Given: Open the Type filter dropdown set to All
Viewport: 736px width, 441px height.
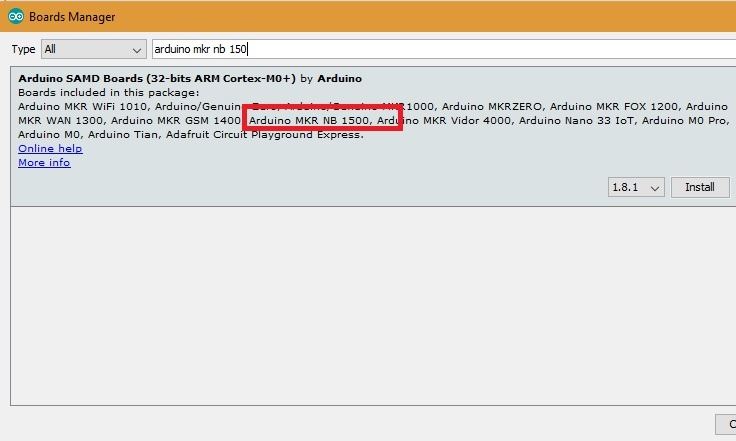Looking at the screenshot, I should point(94,49).
